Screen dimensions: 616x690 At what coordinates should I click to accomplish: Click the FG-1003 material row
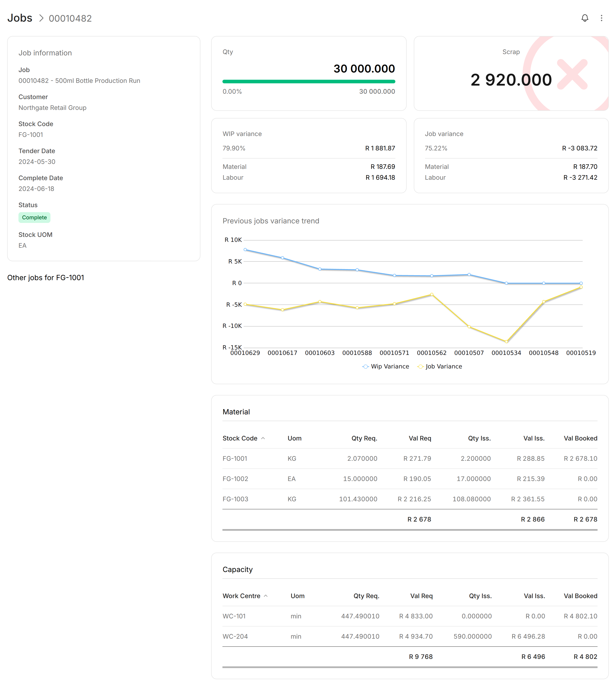[410, 499]
